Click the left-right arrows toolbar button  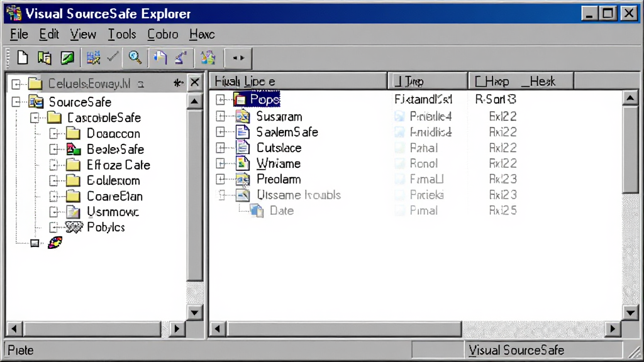click(x=238, y=58)
